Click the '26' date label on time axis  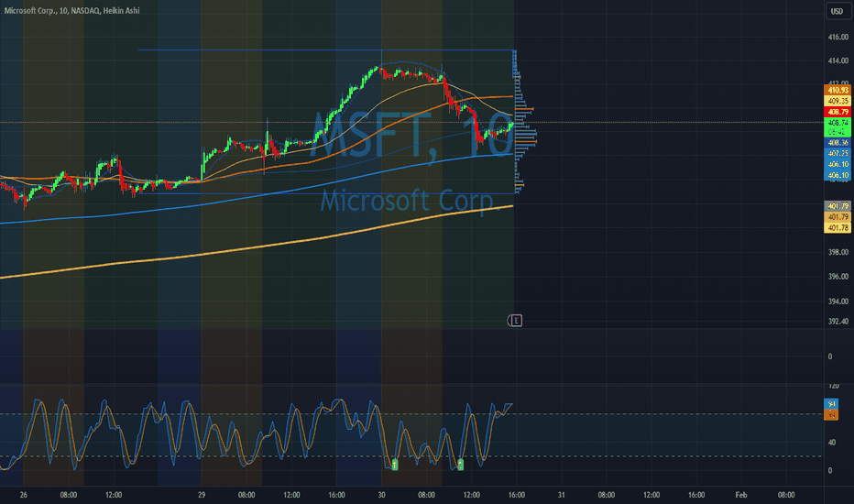pos(24,495)
